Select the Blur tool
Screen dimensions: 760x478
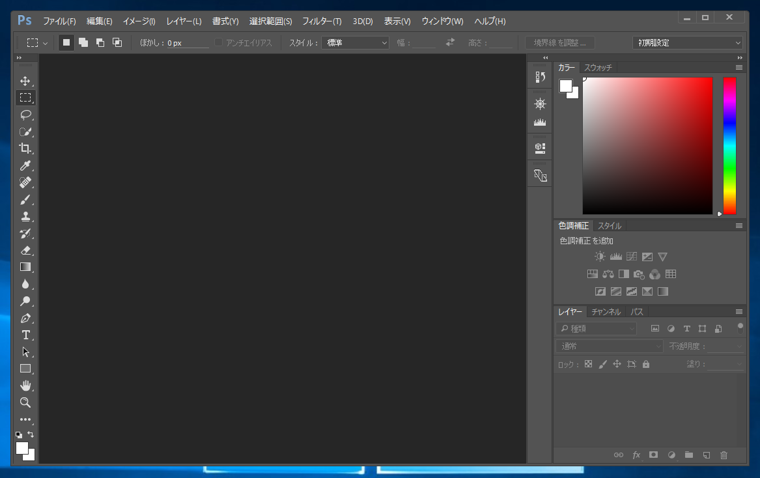coord(25,284)
